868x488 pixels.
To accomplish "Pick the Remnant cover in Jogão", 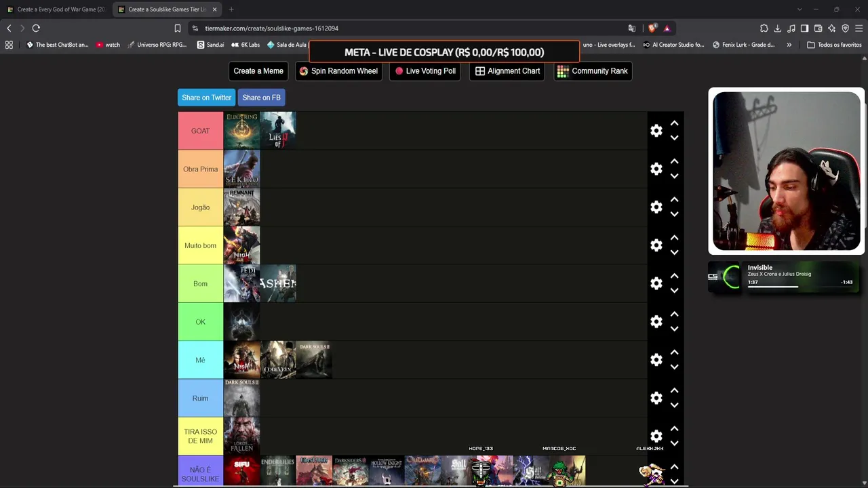I will pos(242,207).
